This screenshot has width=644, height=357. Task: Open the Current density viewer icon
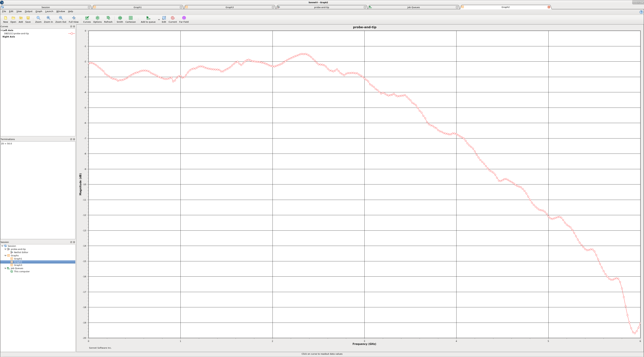pyautogui.click(x=173, y=18)
